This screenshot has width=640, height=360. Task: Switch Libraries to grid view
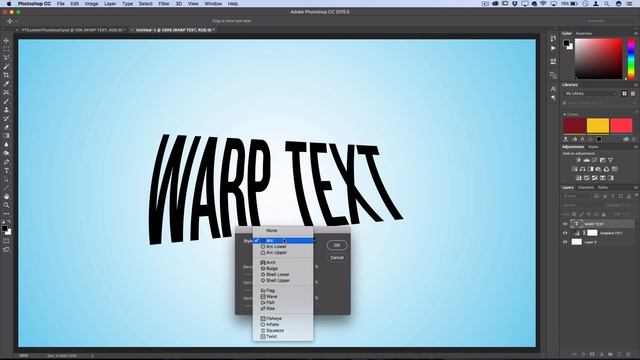[624, 93]
